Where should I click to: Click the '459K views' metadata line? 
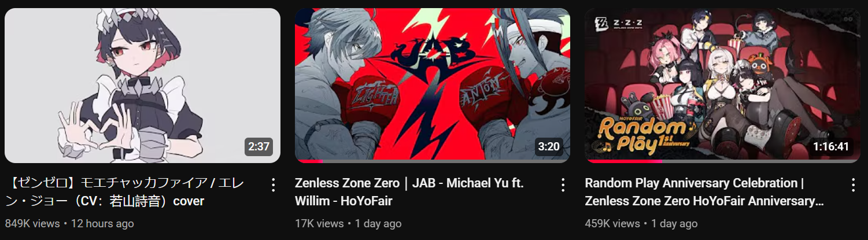click(x=641, y=223)
